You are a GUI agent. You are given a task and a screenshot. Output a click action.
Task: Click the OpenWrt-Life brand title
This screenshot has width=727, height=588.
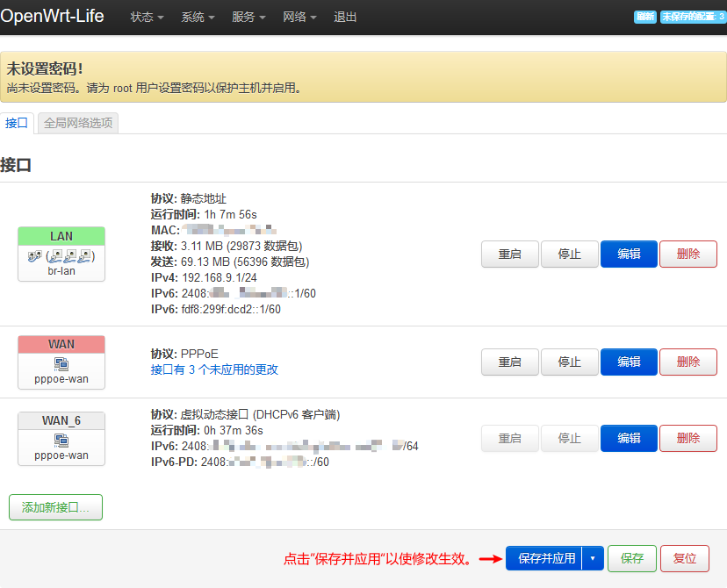pos(53,16)
